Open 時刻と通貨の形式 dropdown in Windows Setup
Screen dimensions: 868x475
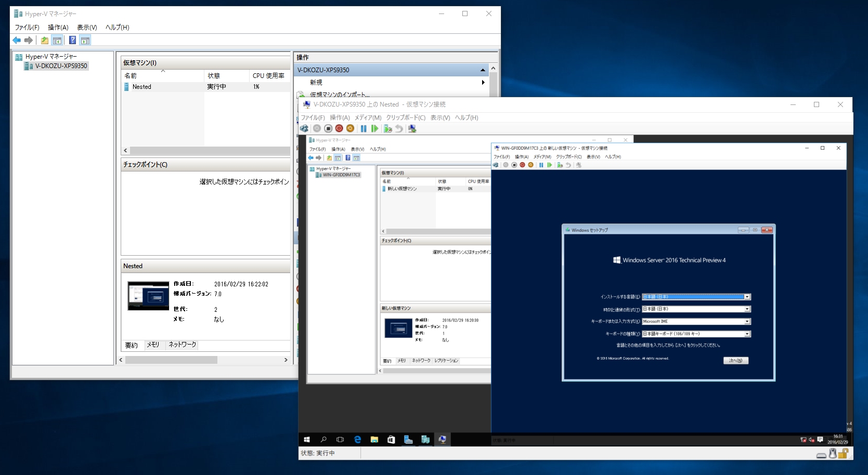[747, 309]
